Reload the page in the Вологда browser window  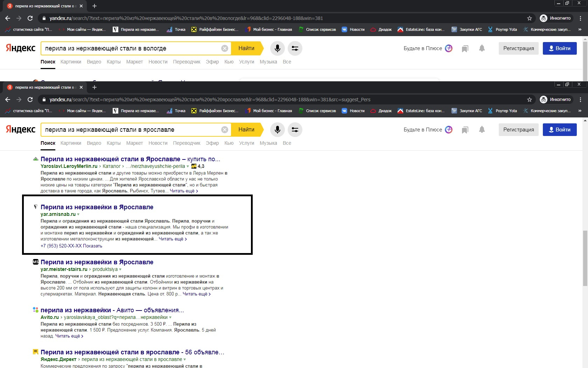(30, 18)
